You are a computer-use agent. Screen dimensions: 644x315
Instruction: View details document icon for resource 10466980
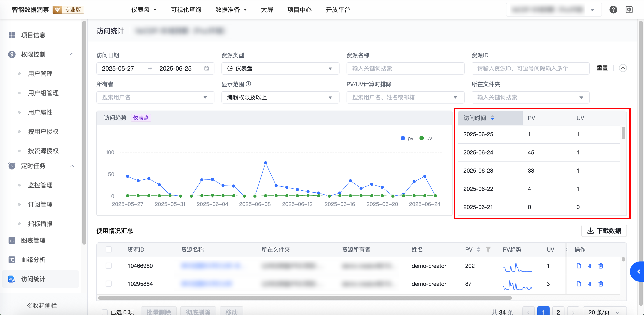579,266
